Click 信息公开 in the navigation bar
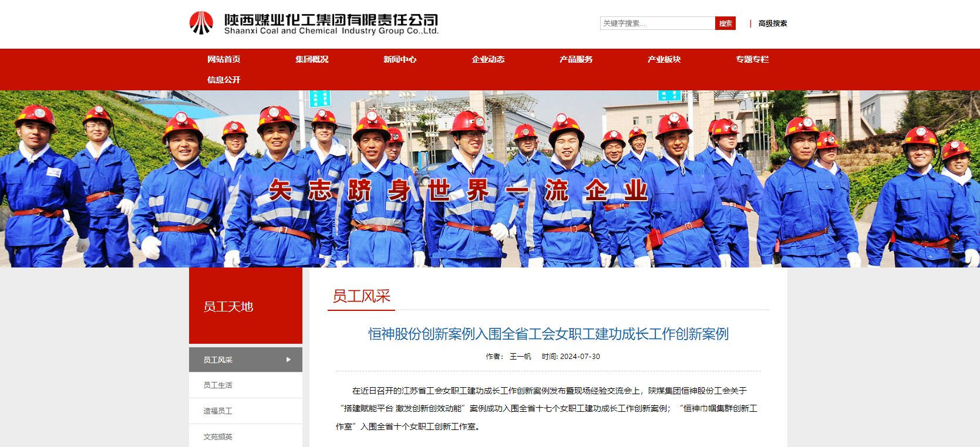This screenshot has width=980, height=447. point(224,80)
